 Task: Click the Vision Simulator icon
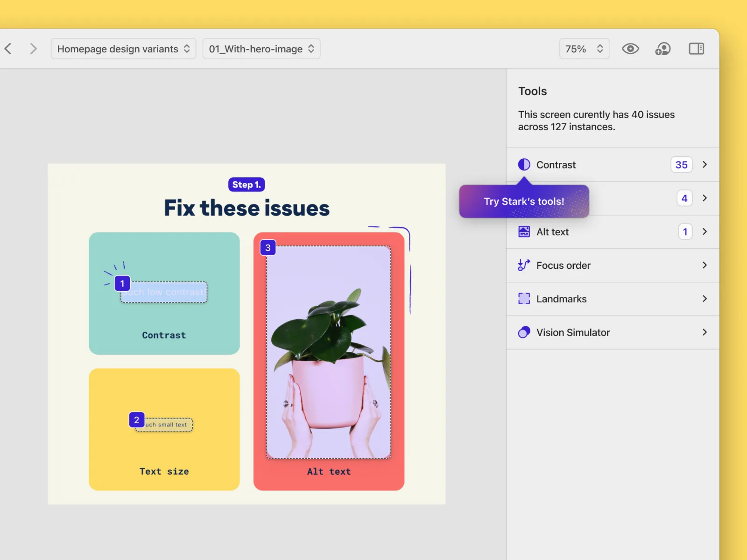point(524,332)
